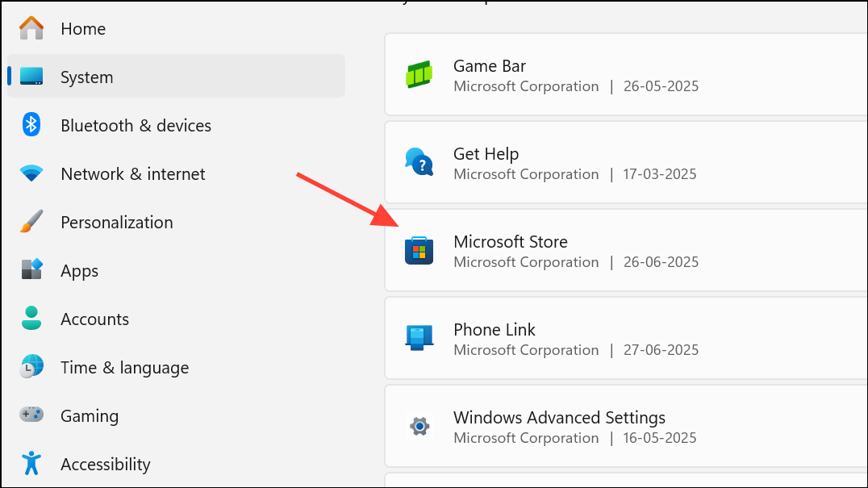
Task: Click Microsoft Corporation under Game Bar
Action: pos(526,86)
